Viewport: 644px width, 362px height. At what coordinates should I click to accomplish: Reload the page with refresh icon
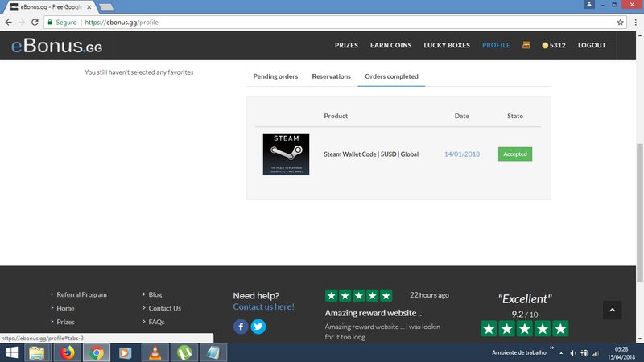pyautogui.click(x=35, y=23)
